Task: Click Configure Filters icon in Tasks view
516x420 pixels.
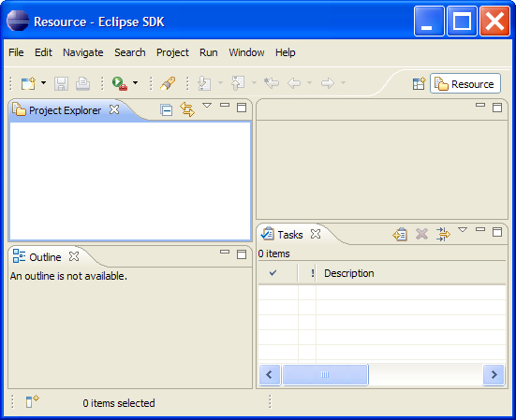Action: [x=443, y=234]
